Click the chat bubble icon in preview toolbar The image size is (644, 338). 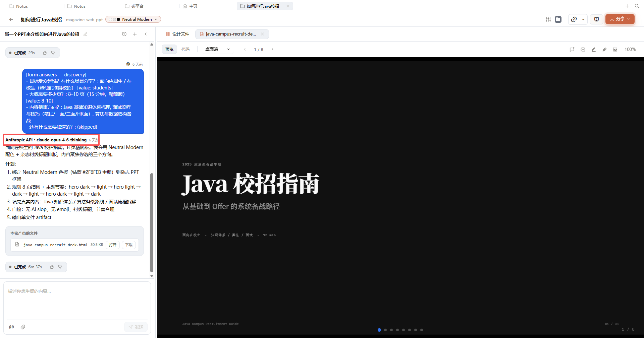coord(583,50)
